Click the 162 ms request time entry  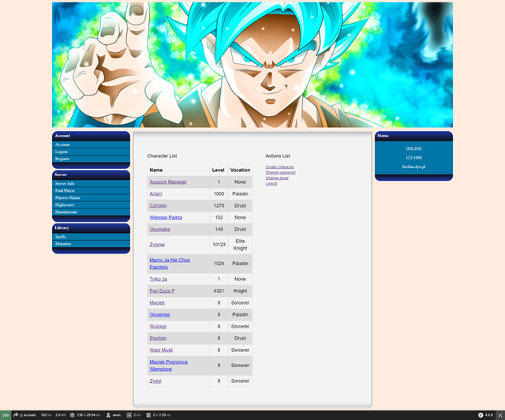pos(46,415)
